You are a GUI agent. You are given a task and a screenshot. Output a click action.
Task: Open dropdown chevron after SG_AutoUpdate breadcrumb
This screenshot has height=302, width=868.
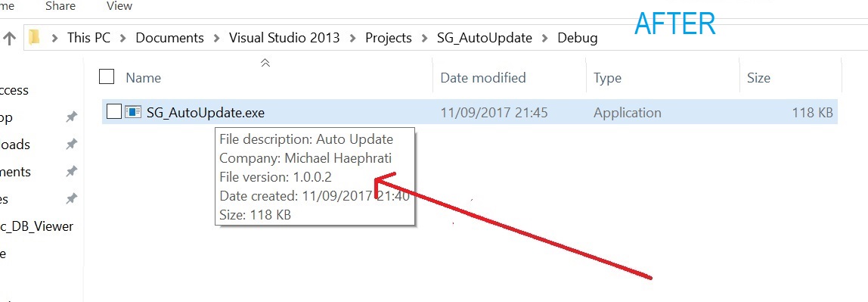tap(544, 39)
